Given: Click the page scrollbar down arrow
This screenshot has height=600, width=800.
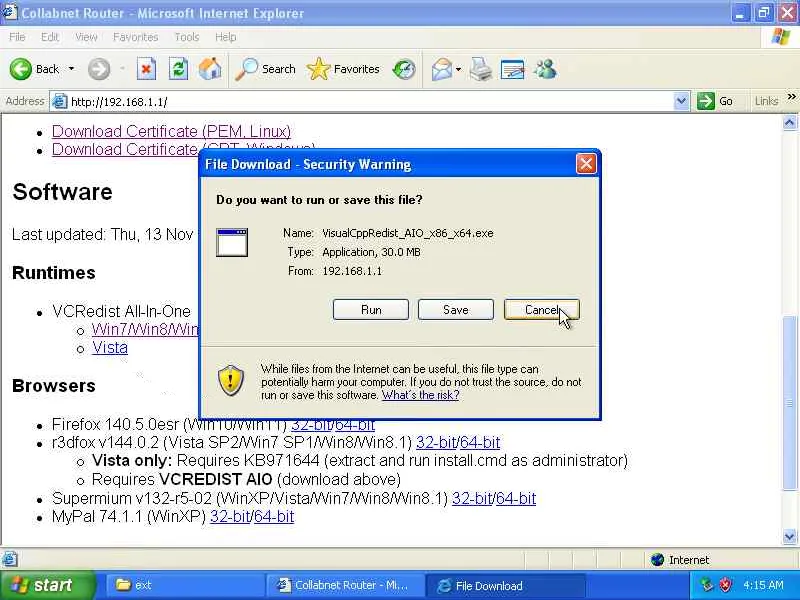Looking at the screenshot, I should (789, 536).
